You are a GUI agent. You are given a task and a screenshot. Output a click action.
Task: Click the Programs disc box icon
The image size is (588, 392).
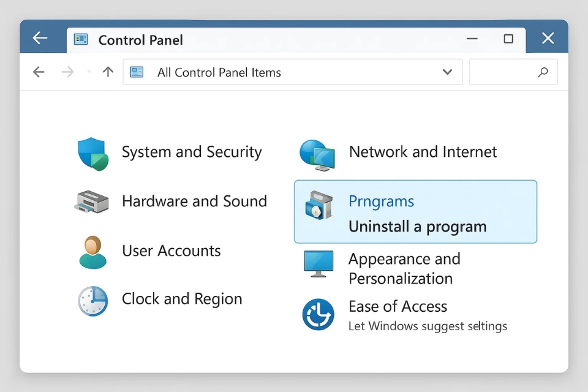pos(318,206)
